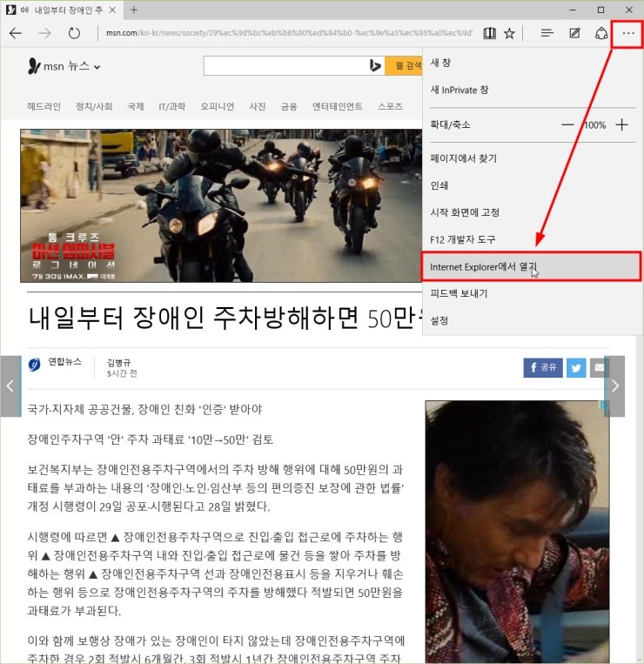The image size is (644, 664).
Task: Open the 엔터테인먼트 news category
Action: (338, 106)
